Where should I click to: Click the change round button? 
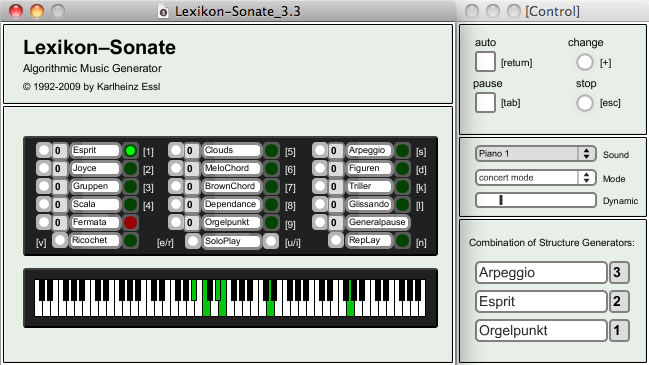584,62
